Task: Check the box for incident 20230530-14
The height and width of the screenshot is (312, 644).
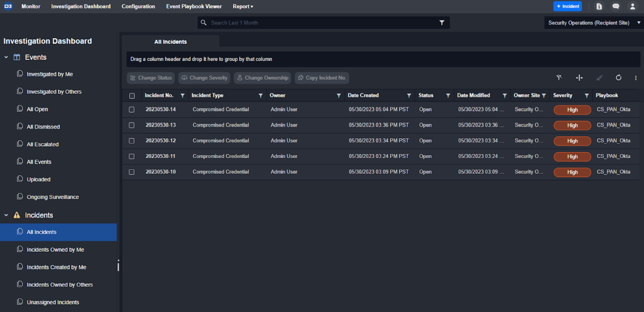Action: [132, 110]
